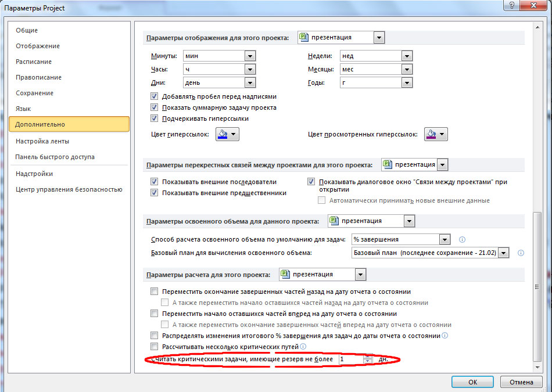Viewport: 552px width, 392px height.
Task: Open 'Надстройки' settings page
Action: point(69,174)
